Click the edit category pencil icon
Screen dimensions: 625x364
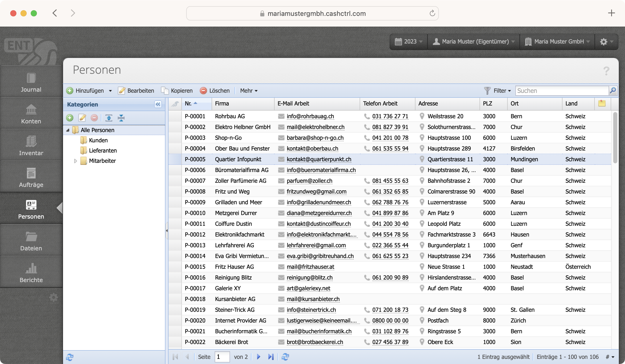coord(82,118)
